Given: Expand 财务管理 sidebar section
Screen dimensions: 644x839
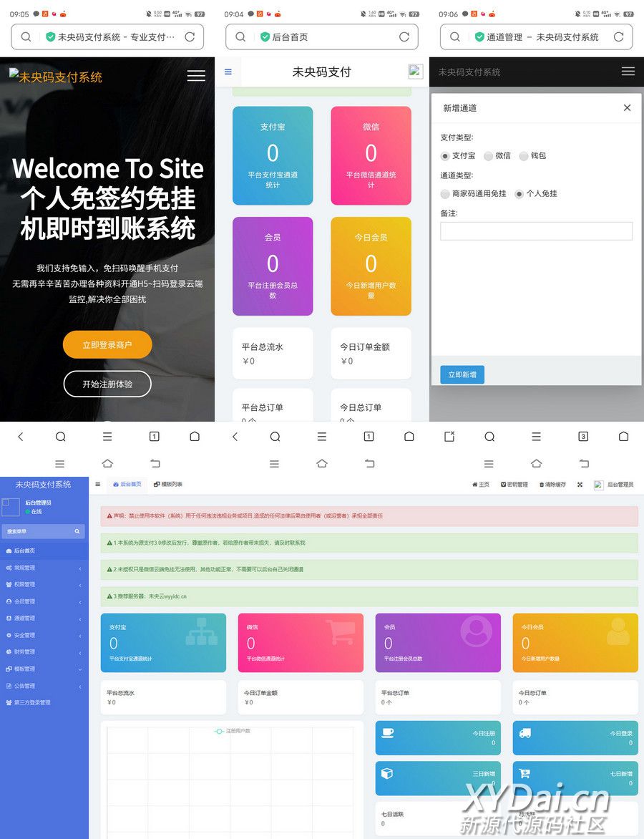Looking at the screenshot, I should tap(43, 652).
